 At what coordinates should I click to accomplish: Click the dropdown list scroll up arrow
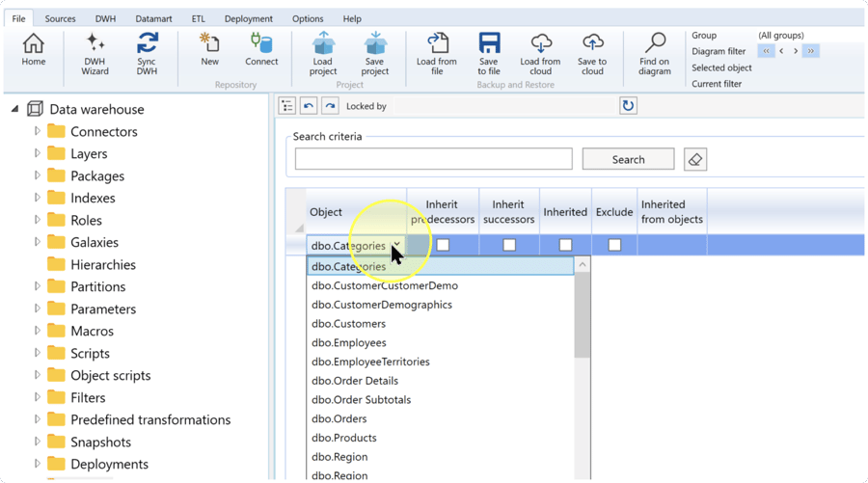(x=583, y=265)
